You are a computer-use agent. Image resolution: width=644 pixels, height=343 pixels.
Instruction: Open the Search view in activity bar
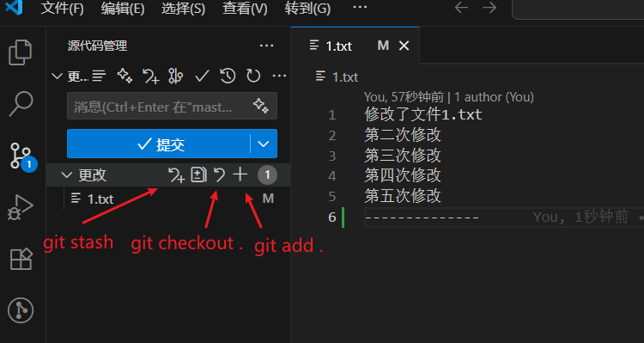(x=21, y=103)
